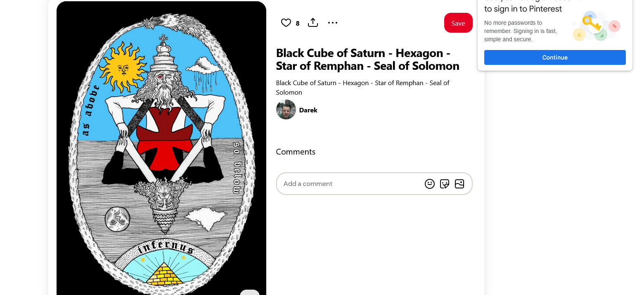Like the pin with the heart icon
644x295 pixels.
point(286,23)
